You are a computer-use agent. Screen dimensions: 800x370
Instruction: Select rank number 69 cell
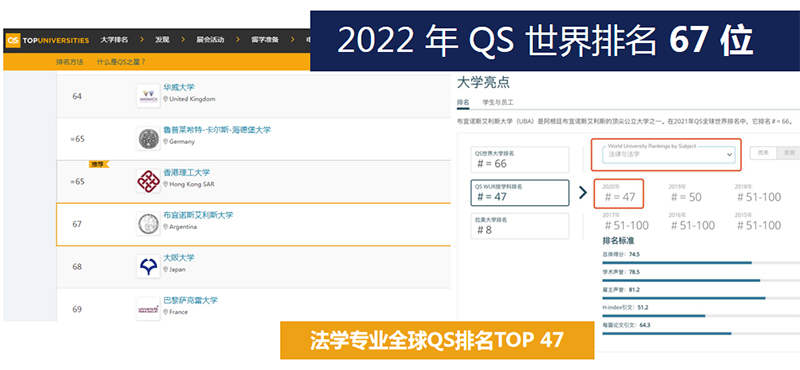click(x=77, y=309)
